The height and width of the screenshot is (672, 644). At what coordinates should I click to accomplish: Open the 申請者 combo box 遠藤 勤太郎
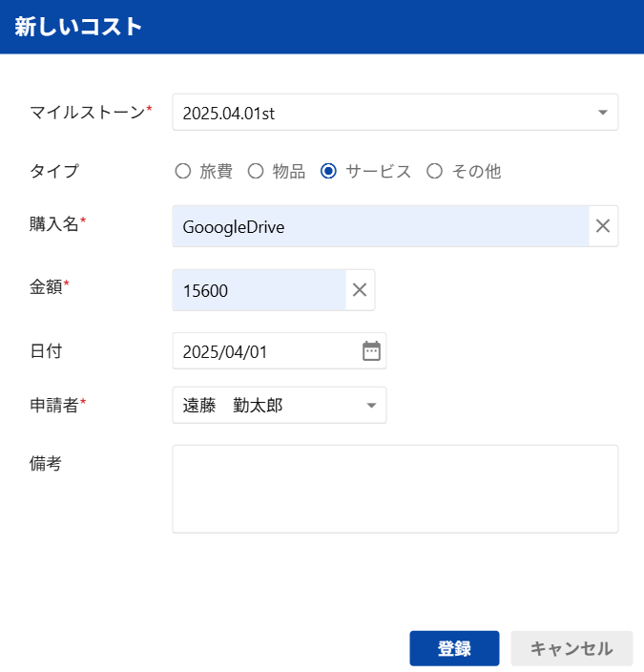coord(280,405)
